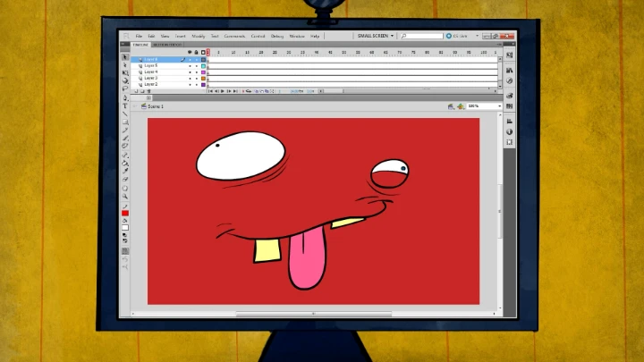Select the Pencil tool
This screenshot has height=362, width=644.
(x=125, y=130)
